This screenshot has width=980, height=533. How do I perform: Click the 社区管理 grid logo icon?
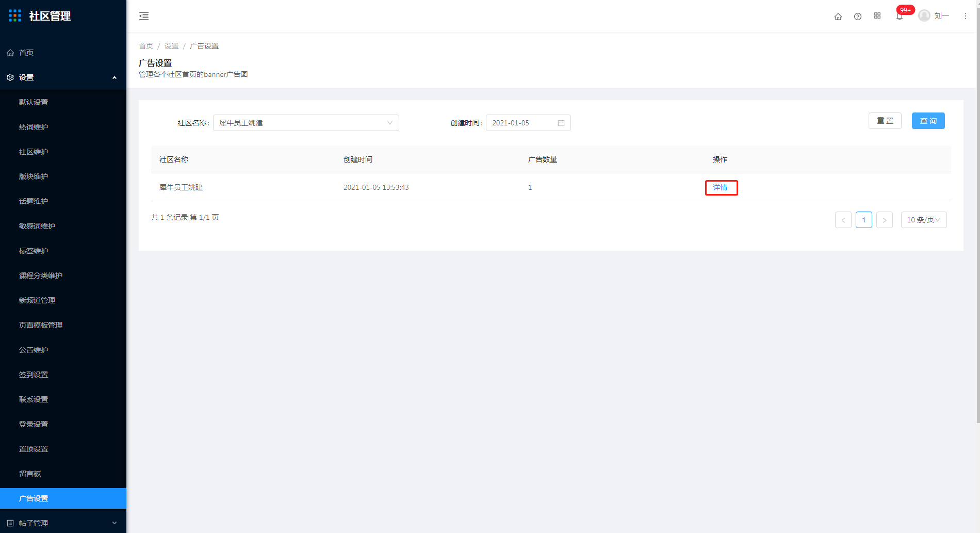15,15
